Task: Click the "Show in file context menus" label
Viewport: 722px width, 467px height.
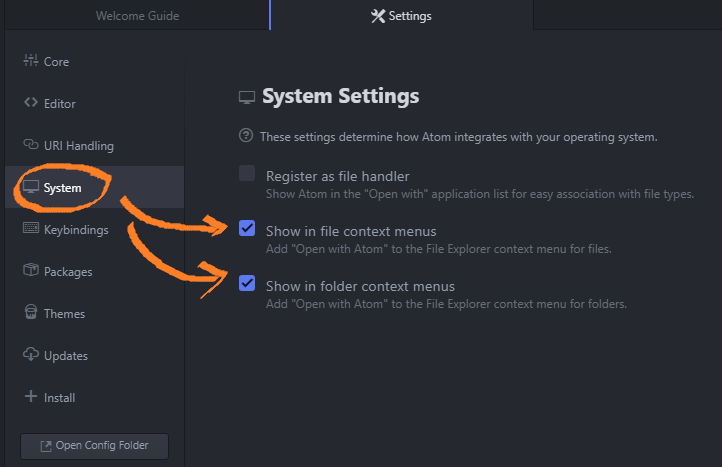Action: tap(351, 231)
